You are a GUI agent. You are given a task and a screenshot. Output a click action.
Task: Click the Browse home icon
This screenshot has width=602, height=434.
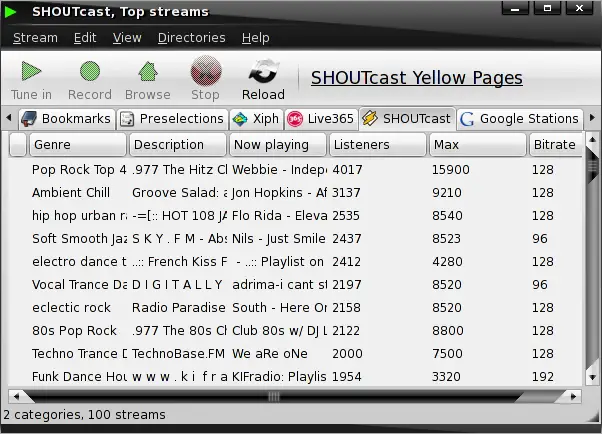(148, 71)
